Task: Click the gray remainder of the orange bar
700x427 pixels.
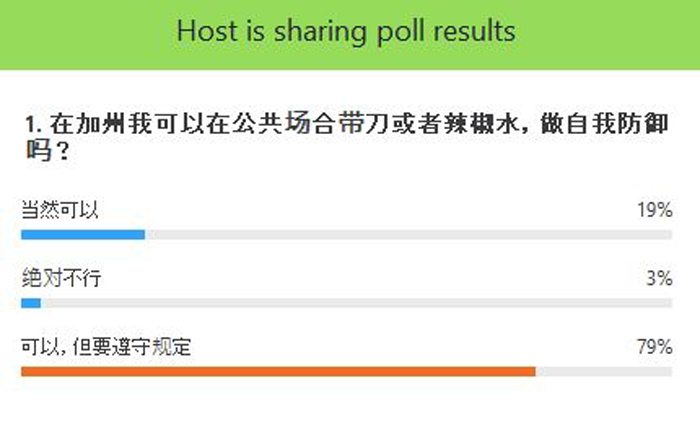Action: [604, 372]
